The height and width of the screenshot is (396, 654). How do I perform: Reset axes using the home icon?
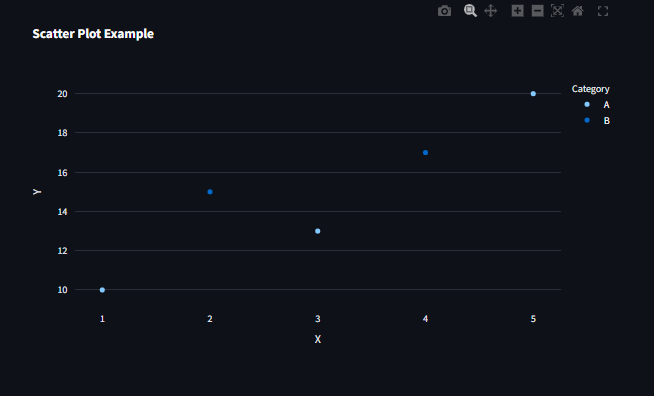[578, 11]
